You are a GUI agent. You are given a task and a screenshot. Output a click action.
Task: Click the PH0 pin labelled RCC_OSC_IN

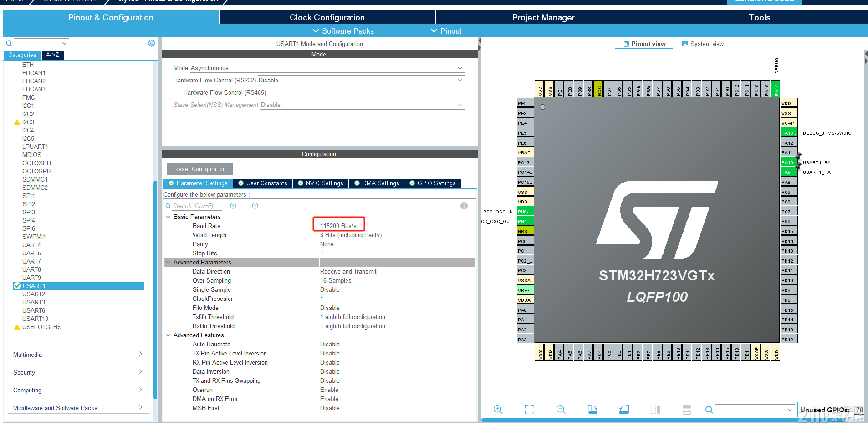point(525,212)
